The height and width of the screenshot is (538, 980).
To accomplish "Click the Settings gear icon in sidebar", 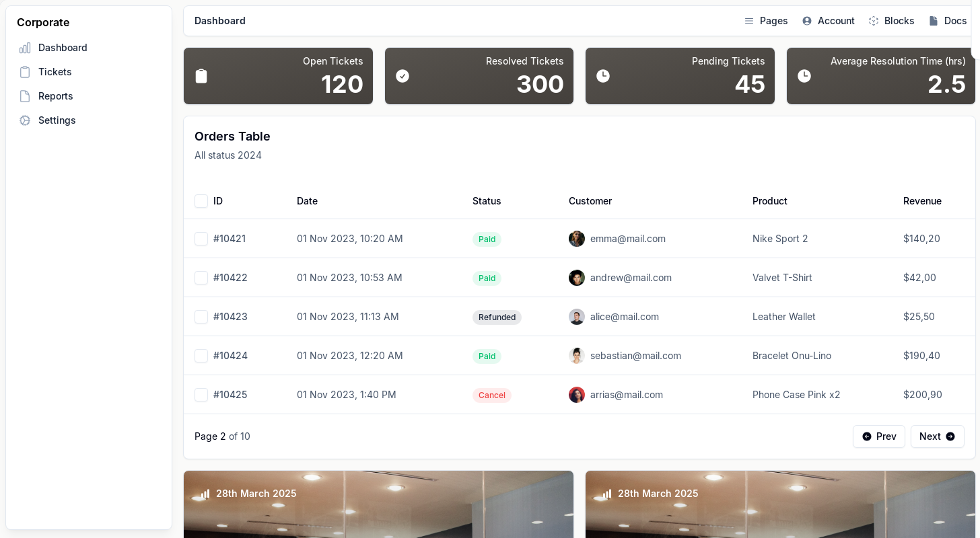I will point(25,120).
